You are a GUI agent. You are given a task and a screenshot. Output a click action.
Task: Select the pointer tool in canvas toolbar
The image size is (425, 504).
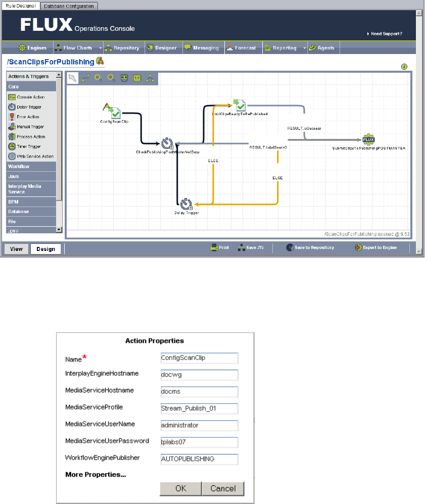coord(73,78)
